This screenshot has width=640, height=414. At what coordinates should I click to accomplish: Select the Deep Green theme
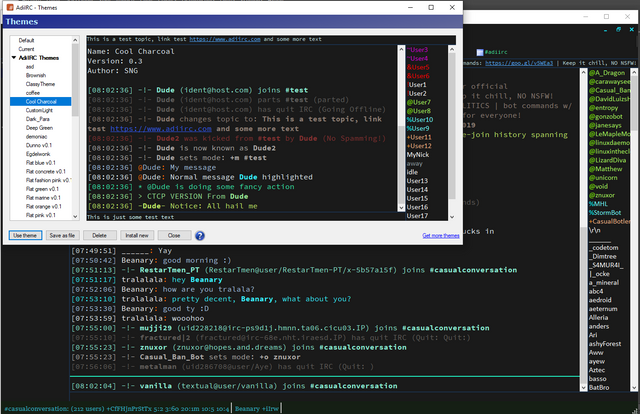39,128
